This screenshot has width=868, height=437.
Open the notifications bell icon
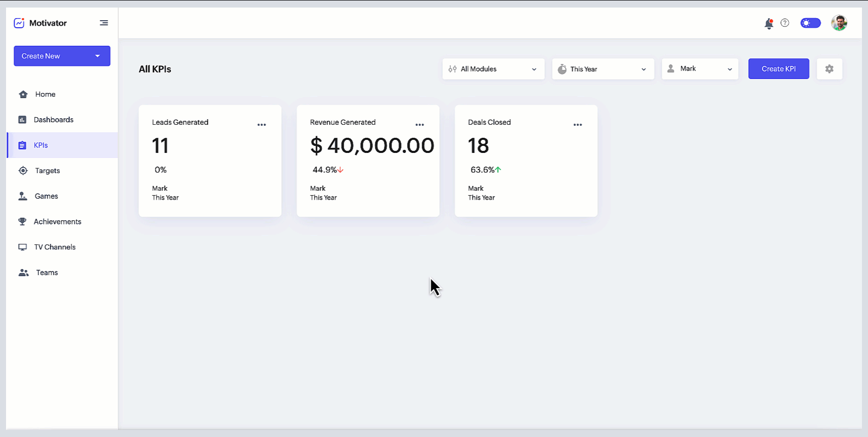point(768,24)
